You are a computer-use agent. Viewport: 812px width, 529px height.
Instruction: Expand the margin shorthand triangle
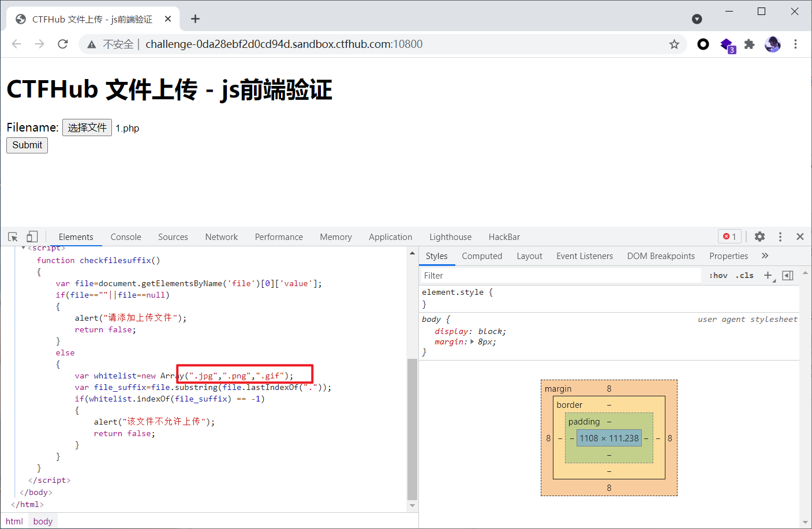(x=473, y=342)
